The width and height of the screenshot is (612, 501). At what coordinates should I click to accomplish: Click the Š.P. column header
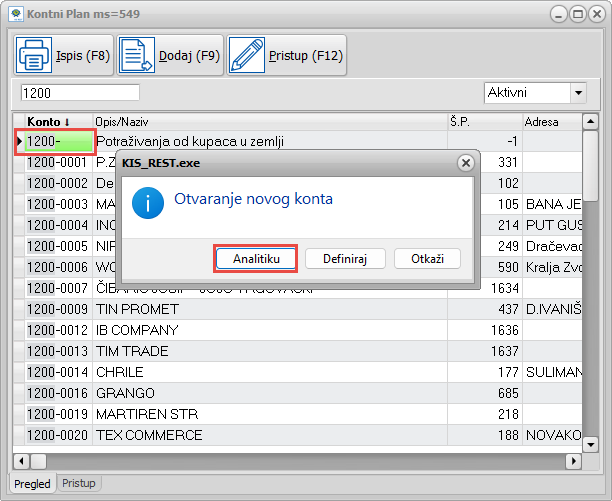pos(484,122)
